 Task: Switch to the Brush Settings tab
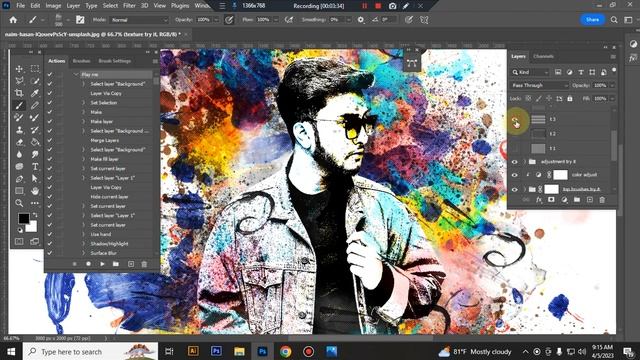click(x=115, y=61)
